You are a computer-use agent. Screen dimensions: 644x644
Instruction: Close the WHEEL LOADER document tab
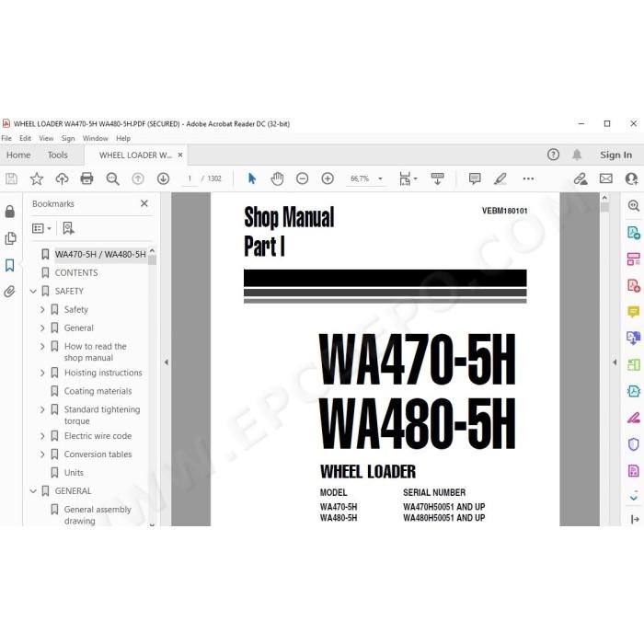180,155
